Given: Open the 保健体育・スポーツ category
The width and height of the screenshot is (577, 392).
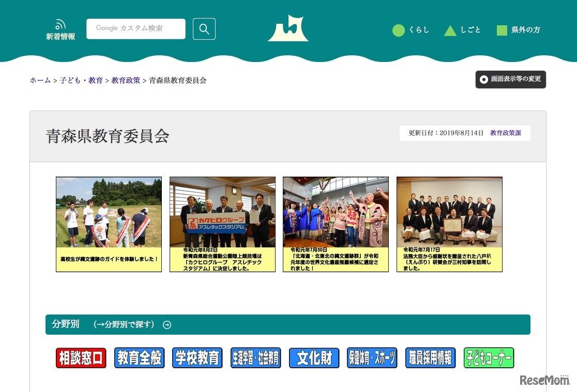Looking at the screenshot, I should (x=372, y=357).
